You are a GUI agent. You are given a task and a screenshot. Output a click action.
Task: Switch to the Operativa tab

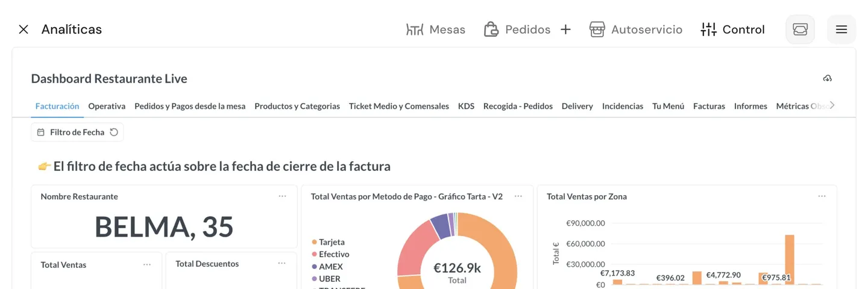pyautogui.click(x=107, y=106)
